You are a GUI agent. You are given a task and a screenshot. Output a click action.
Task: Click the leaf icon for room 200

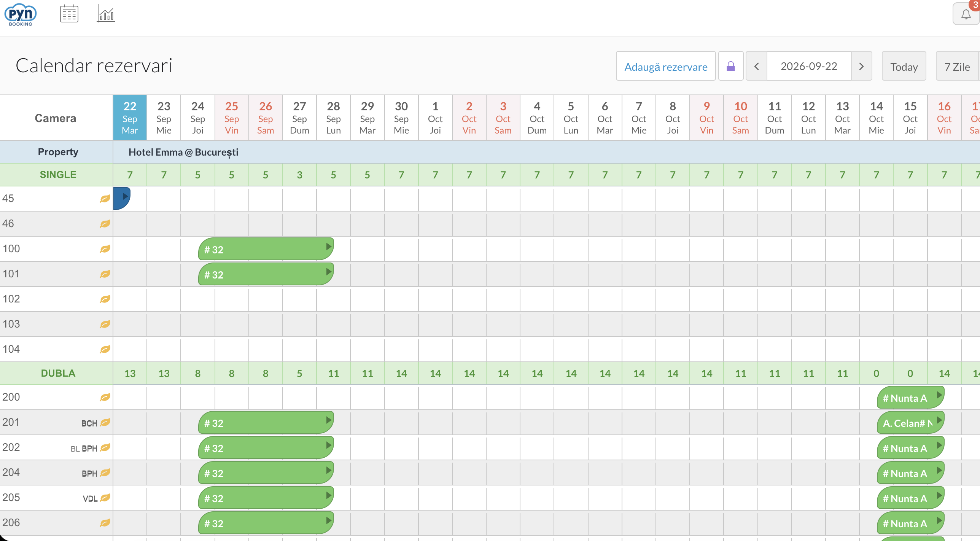tap(105, 397)
